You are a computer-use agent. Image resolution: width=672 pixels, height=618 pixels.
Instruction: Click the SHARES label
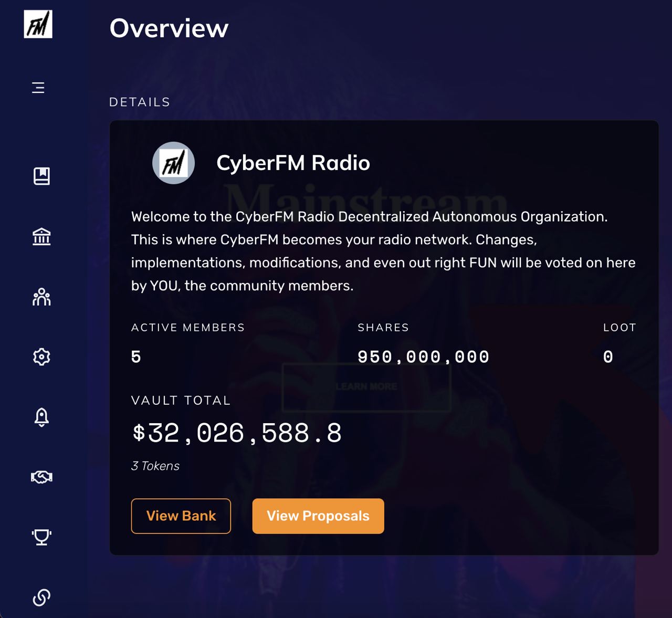click(383, 328)
